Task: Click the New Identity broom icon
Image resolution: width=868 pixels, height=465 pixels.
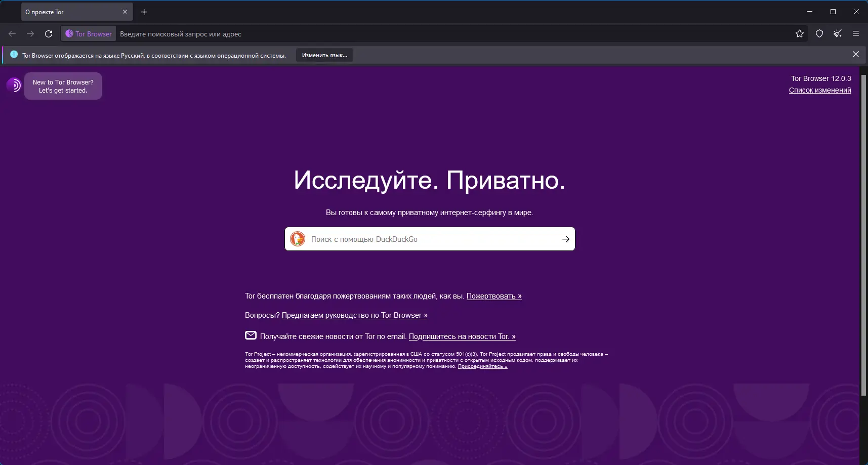Action: tap(838, 34)
